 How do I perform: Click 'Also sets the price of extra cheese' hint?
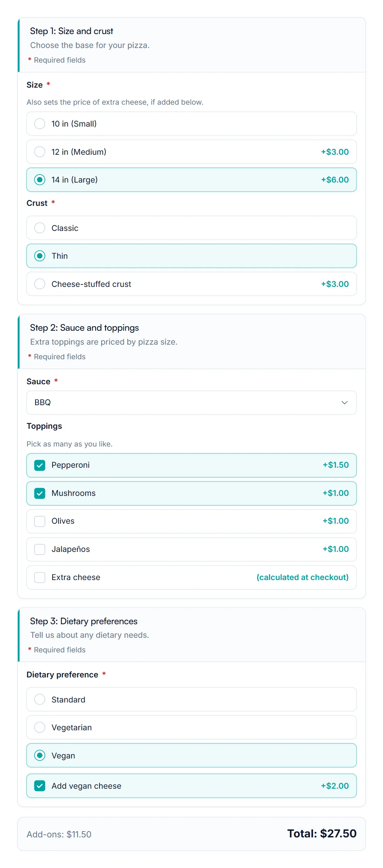tap(115, 102)
